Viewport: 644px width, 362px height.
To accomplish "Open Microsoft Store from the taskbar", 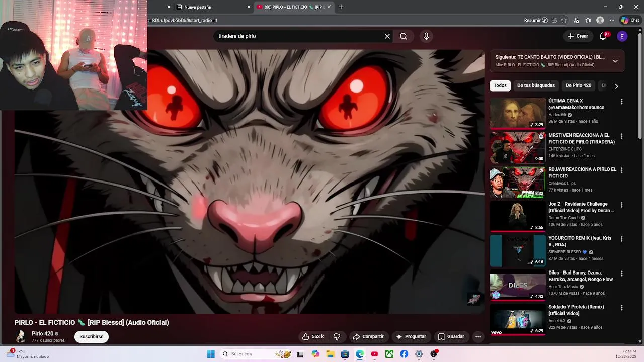I will (345, 354).
